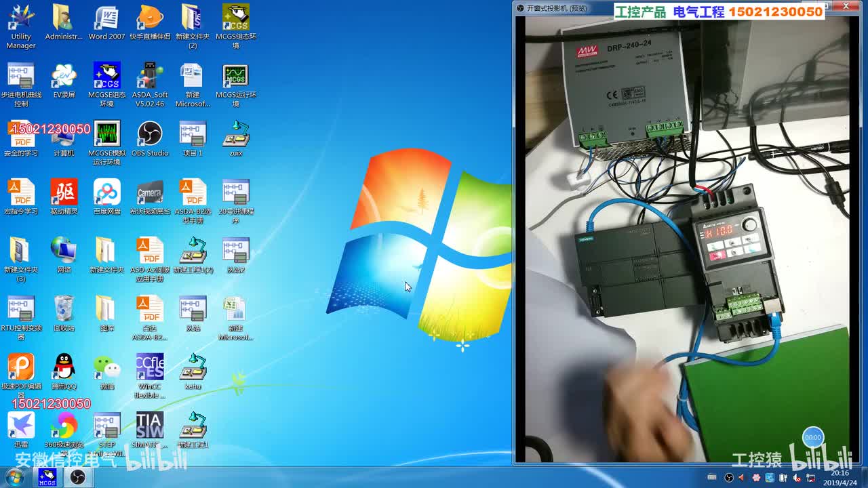Launch the 百度网盘 desktop shortcut
This screenshot has width=868, height=488.
tap(106, 198)
